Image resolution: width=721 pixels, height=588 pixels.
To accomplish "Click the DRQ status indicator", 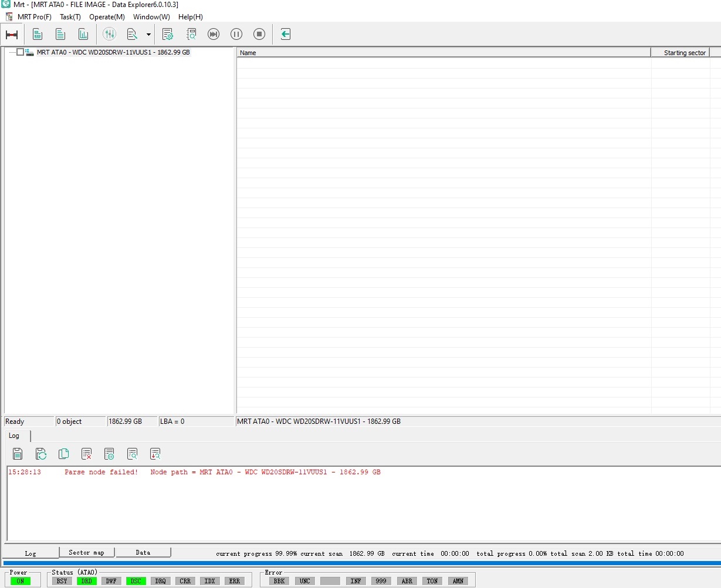I will [161, 581].
